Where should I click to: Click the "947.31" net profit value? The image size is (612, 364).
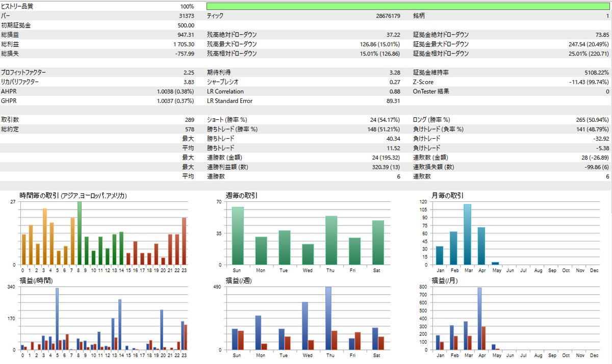click(185, 35)
